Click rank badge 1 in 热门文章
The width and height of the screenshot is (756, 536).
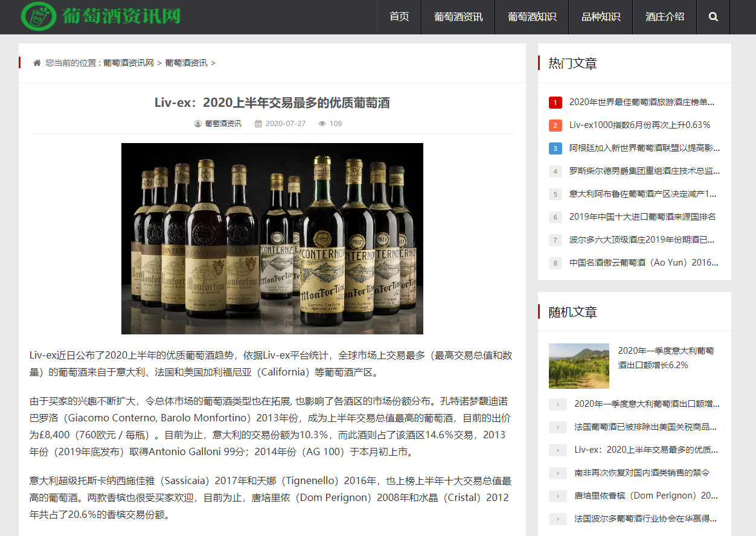point(556,103)
